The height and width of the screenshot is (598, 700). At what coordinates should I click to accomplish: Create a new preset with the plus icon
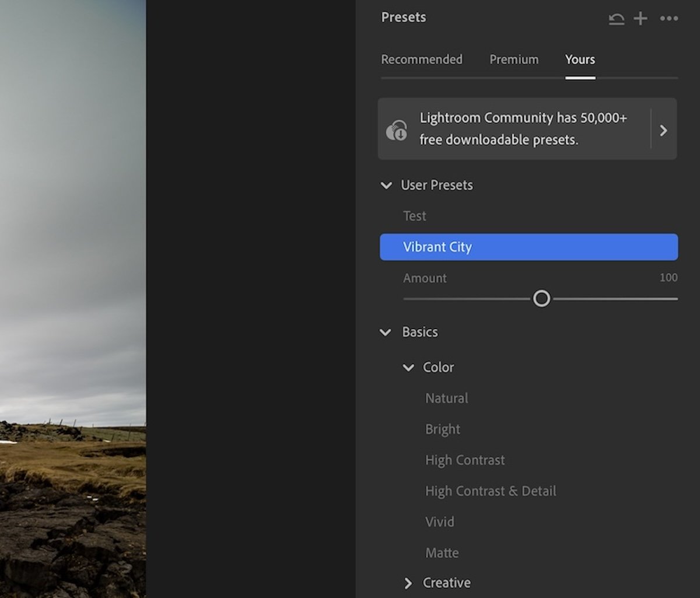coord(640,18)
